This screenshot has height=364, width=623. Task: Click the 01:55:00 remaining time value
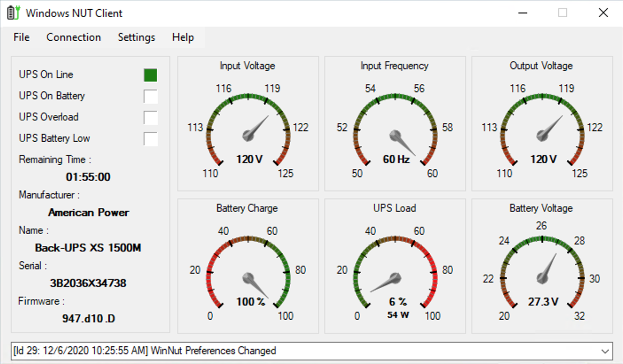point(88,177)
